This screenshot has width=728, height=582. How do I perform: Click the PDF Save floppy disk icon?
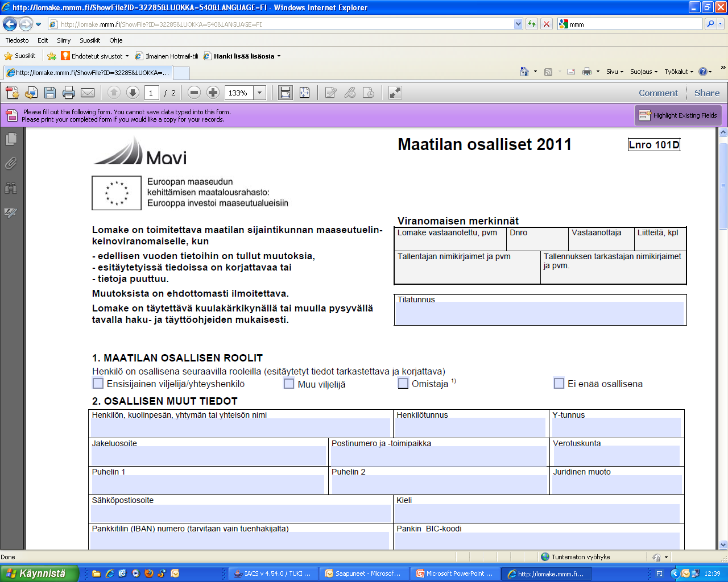pos(50,93)
